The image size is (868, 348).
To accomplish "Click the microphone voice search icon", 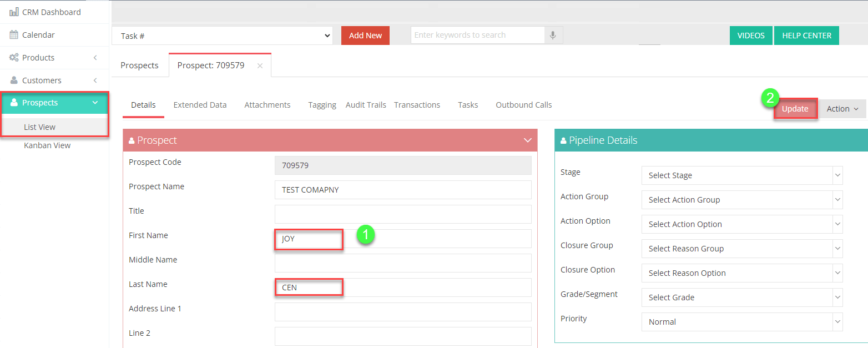I will click(x=553, y=35).
